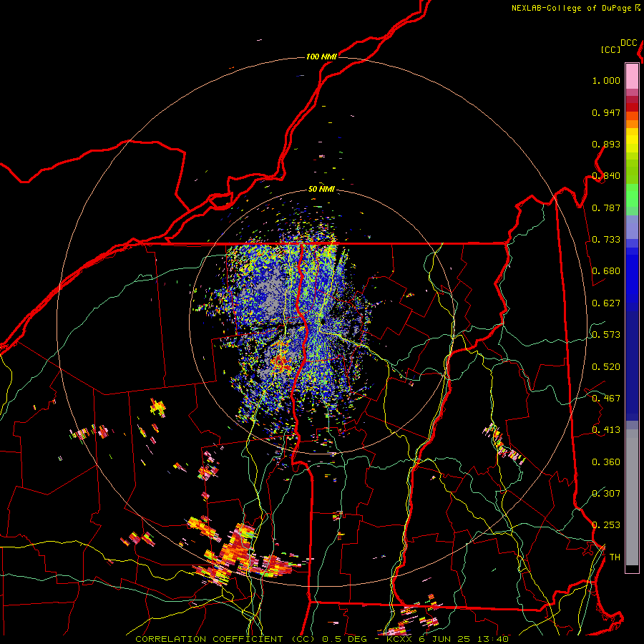Click the 0.840 scale value
This screenshot has width=644, height=644.
coord(606,176)
